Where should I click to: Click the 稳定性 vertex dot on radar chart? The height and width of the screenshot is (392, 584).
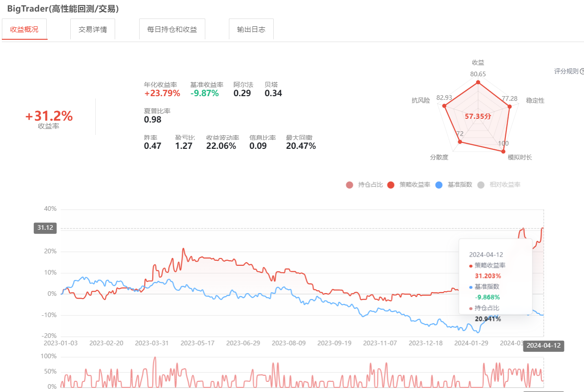point(510,106)
